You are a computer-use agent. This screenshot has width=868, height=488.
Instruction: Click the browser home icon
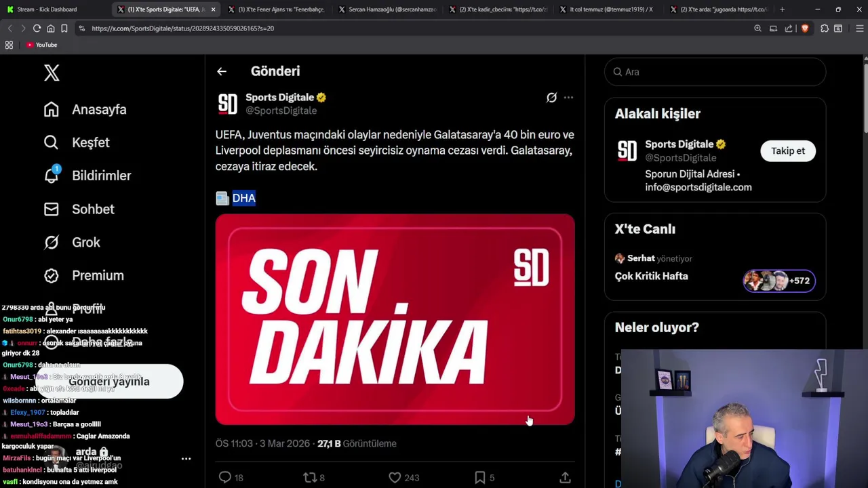(x=50, y=28)
